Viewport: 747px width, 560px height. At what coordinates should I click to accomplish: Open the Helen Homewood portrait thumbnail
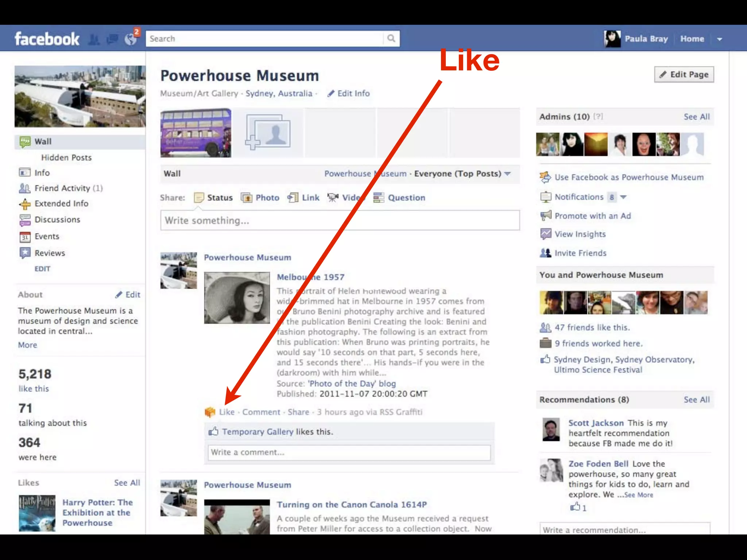tap(237, 297)
